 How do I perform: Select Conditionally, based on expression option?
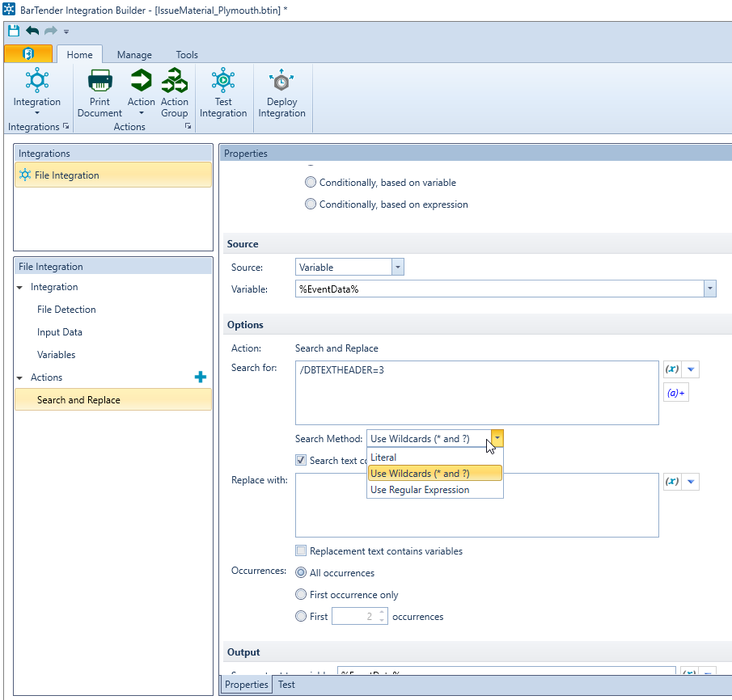(x=311, y=205)
